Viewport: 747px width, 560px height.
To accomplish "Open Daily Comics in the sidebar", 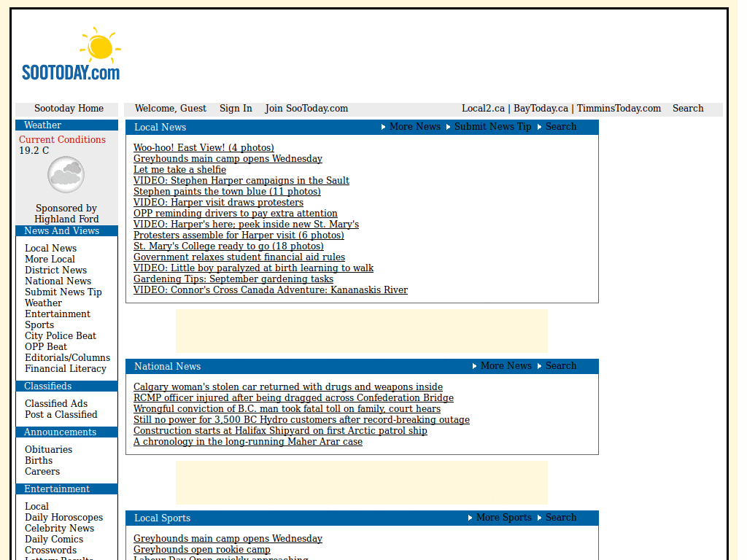I will 54,539.
